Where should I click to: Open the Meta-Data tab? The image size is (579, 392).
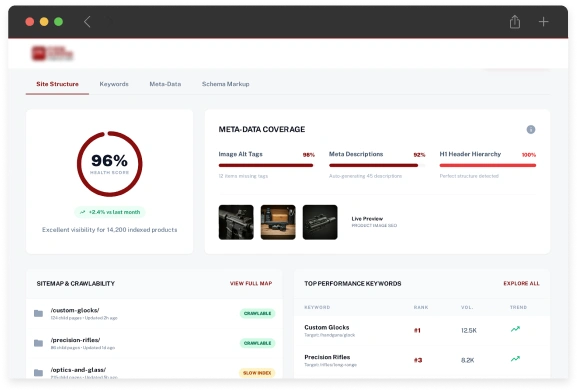[165, 84]
